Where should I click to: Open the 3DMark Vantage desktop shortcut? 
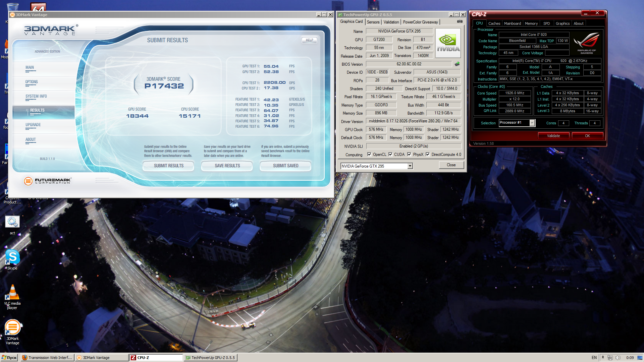coord(12,328)
